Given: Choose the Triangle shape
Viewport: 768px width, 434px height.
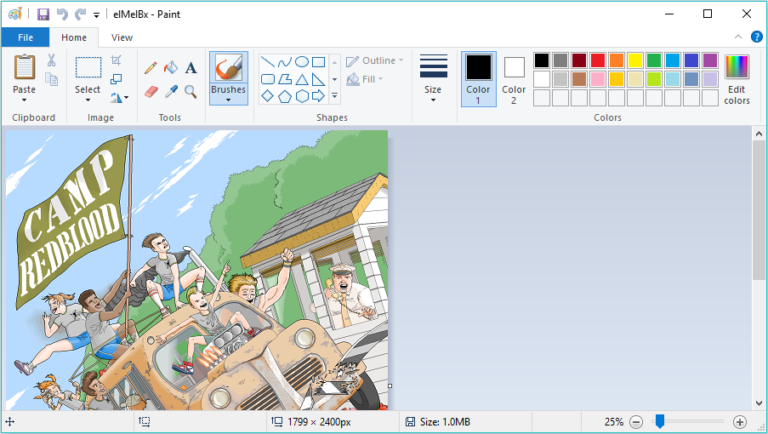Looking at the screenshot, I should pyautogui.click(x=302, y=79).
